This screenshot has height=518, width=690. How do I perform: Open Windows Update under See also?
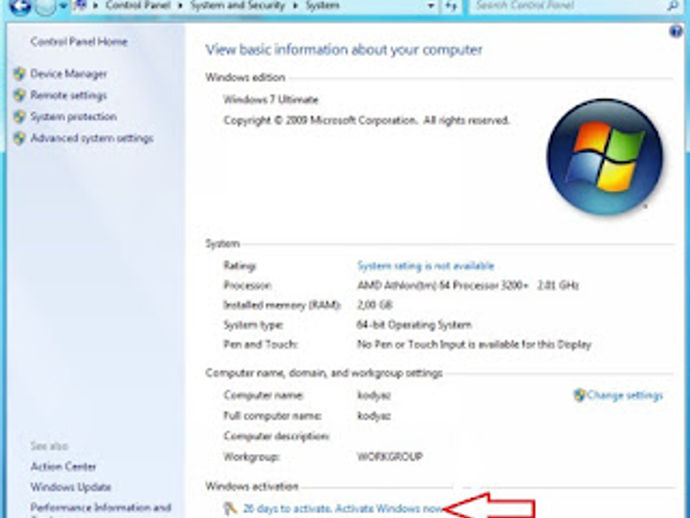[x=71, y=487]
